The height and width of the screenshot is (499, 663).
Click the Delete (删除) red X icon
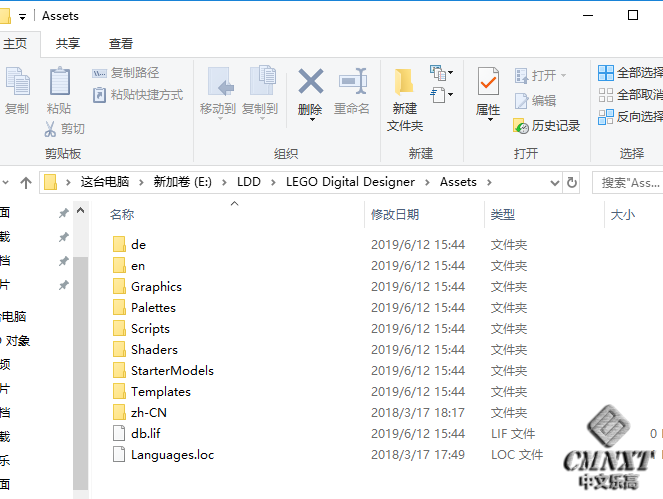(x=311, y=82)
